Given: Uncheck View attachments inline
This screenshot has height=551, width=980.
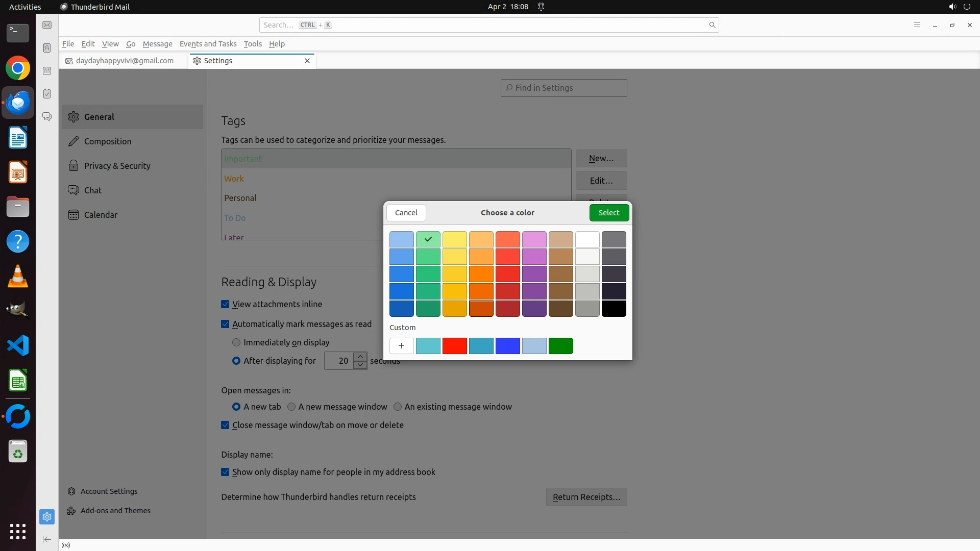Looking at the screenshot, I should 225,304.
